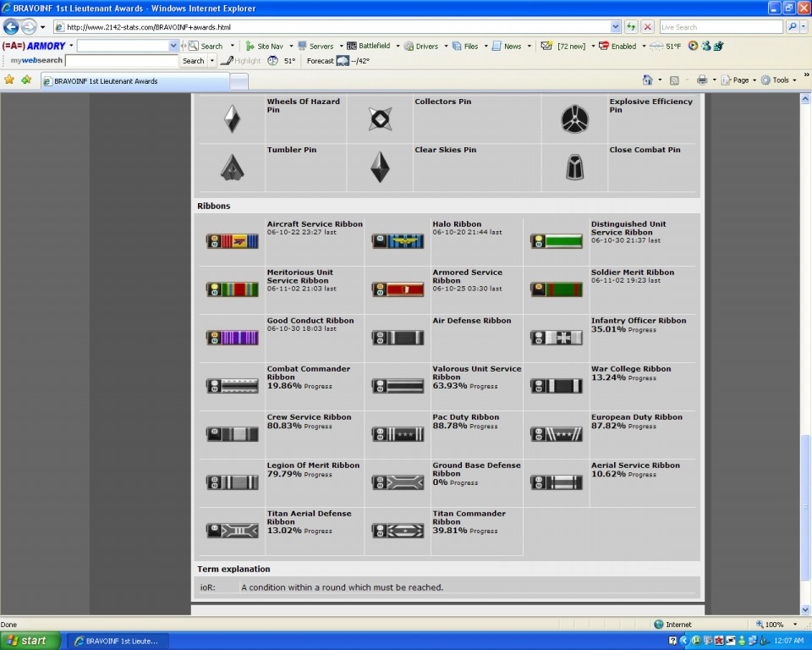Toggle the Highlight button in mywebsearch bar
This screenshot has height=650, width=812.
241,61
